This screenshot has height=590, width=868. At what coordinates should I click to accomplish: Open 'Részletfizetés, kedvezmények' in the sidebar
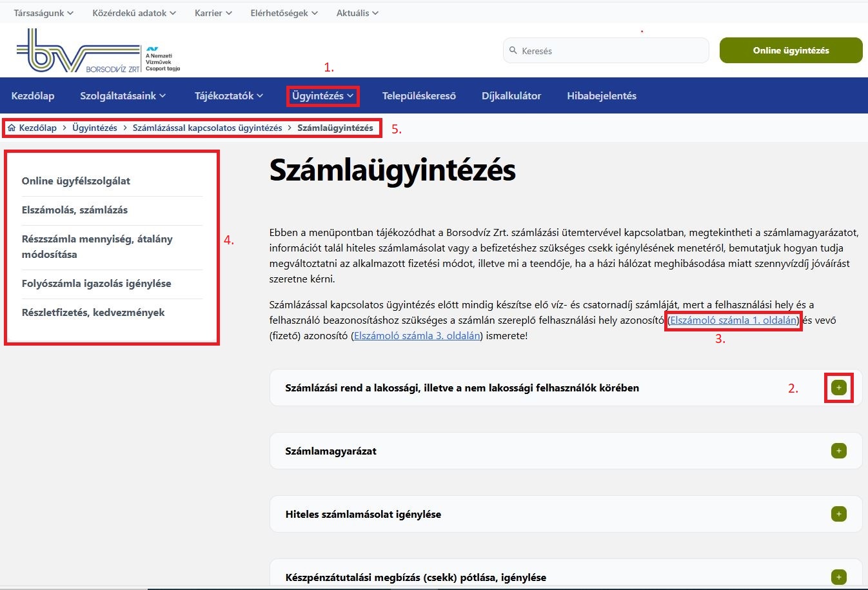pyautogui.click(x=94, y=312)
